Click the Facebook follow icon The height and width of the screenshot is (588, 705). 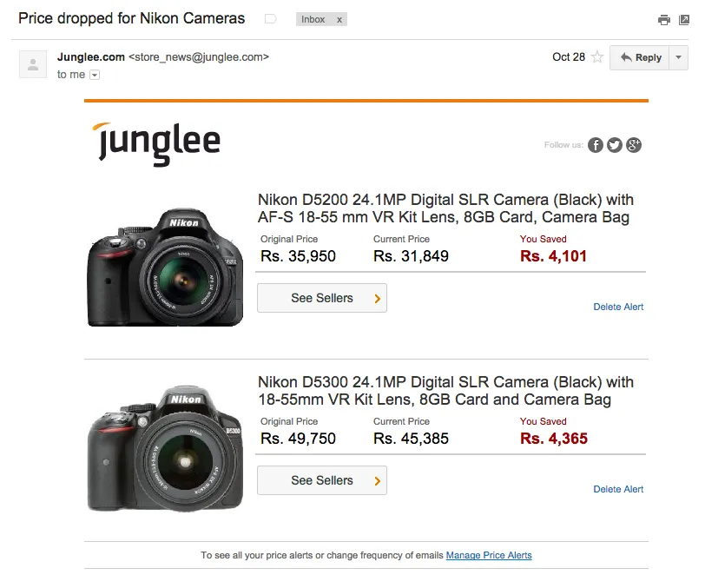(596, 145)
